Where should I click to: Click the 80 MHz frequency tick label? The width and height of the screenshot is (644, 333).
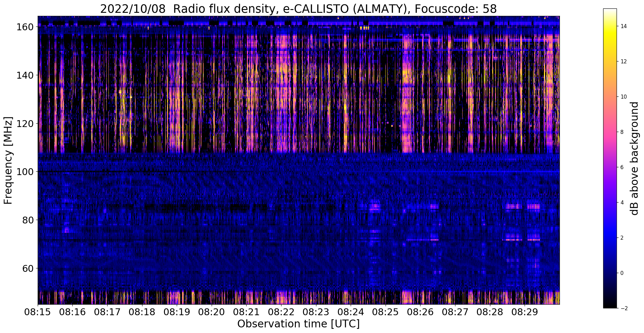click(28, 220)
